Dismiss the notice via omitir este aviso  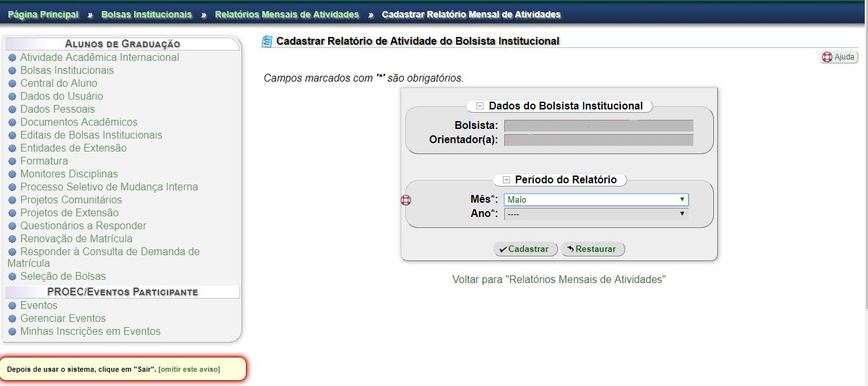(x=189, y=369)
